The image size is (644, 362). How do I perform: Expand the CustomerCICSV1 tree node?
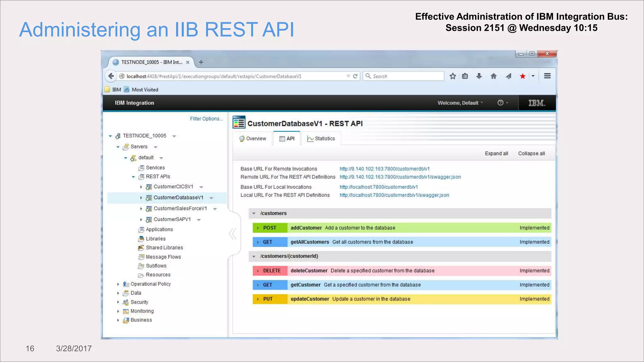pyautogui.click(x=141, y=187)
